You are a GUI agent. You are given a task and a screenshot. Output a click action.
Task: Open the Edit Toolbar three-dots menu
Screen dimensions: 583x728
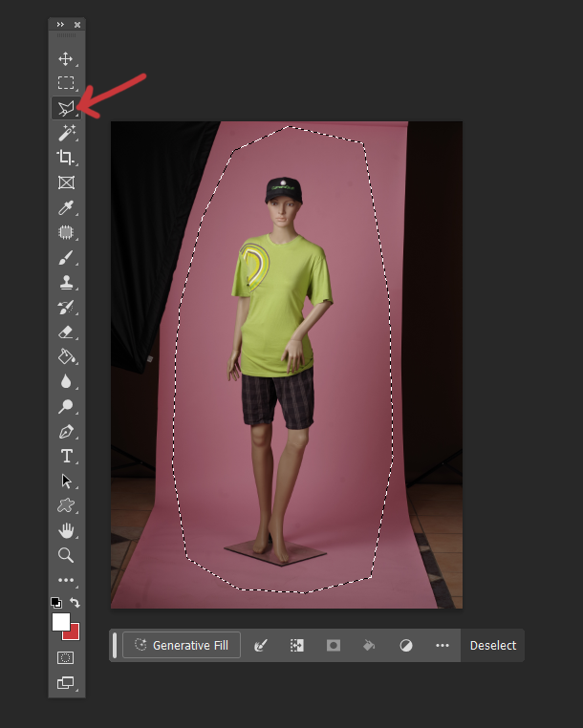66,580
